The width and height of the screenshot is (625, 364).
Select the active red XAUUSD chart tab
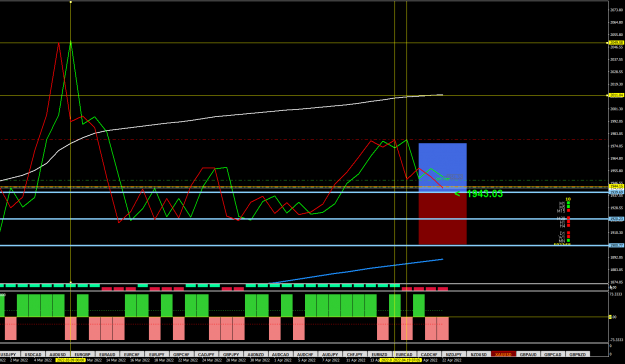pos(503,354)
